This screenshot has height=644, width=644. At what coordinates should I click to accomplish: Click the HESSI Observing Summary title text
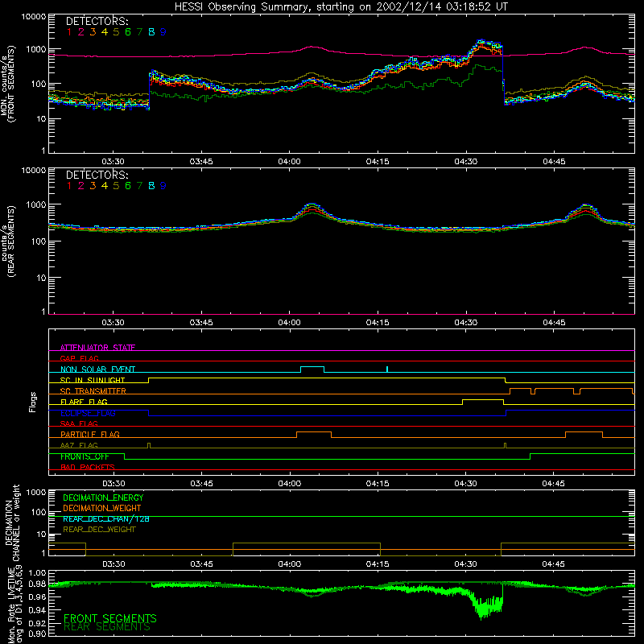coord(341,7)
